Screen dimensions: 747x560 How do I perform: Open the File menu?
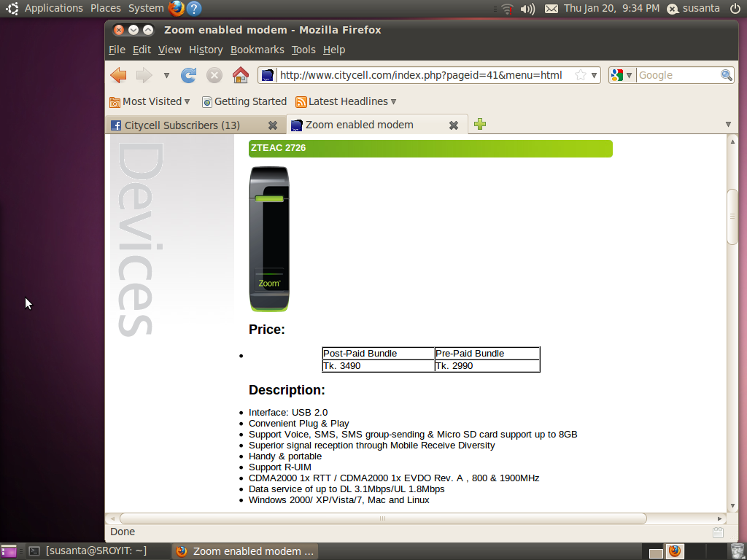click(x=117, y=50)
